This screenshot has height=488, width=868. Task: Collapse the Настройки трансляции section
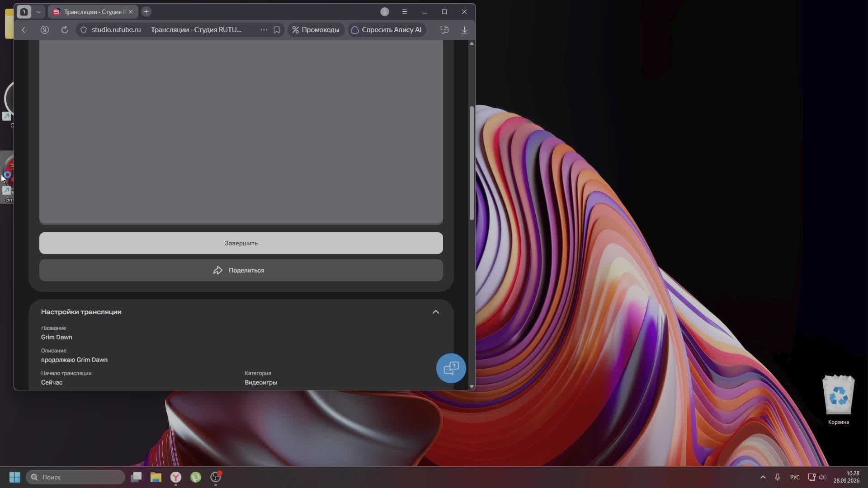(436, 312)
